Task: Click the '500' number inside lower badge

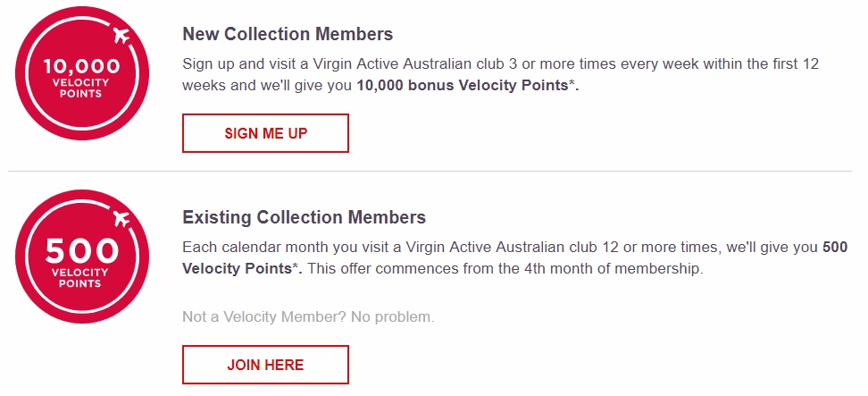Action: coord(82,251)
